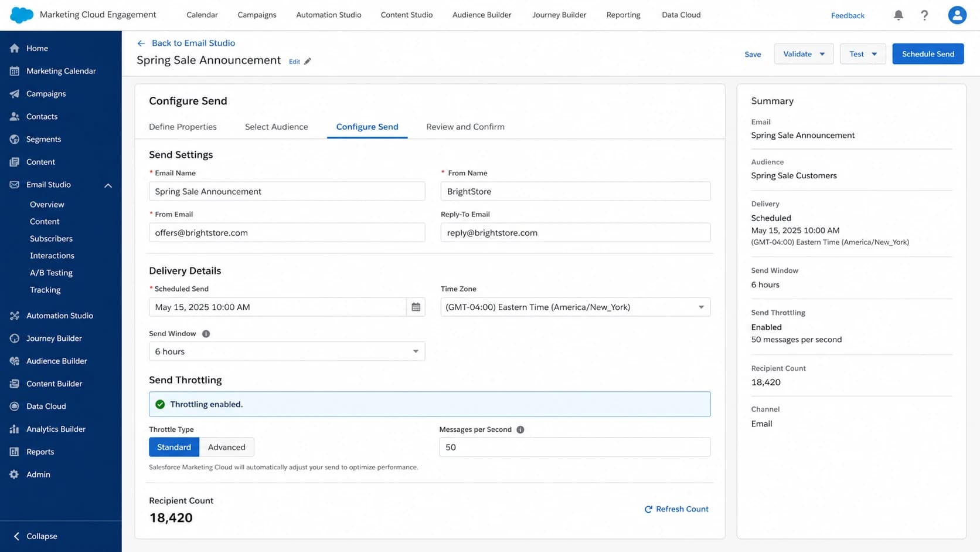Viewport: 980px width, 552px height.
Task: Click the Messages per Second field
Action: point(574,447)
